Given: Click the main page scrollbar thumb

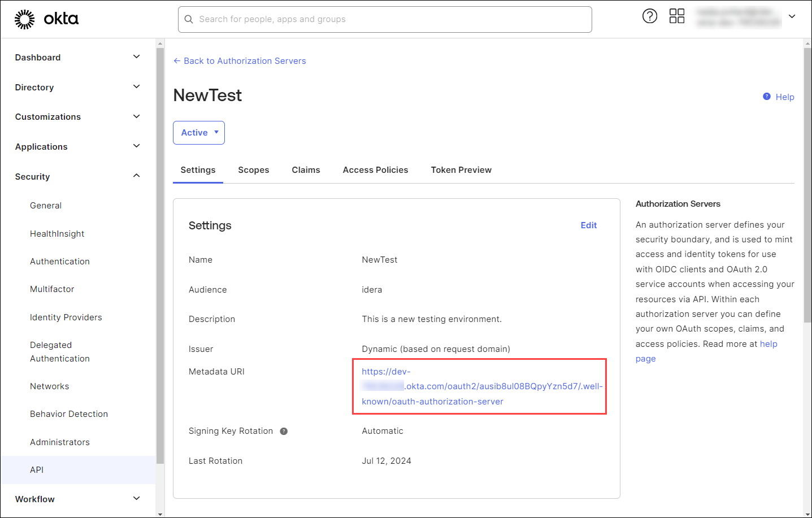Looking at the screenshot, I should tap(807, 185).
